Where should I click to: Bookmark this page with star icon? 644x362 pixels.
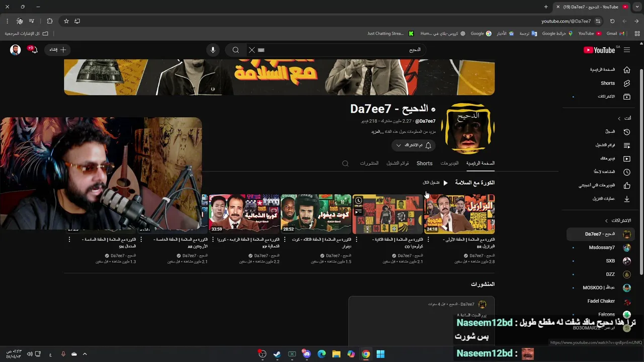[66, 21]
